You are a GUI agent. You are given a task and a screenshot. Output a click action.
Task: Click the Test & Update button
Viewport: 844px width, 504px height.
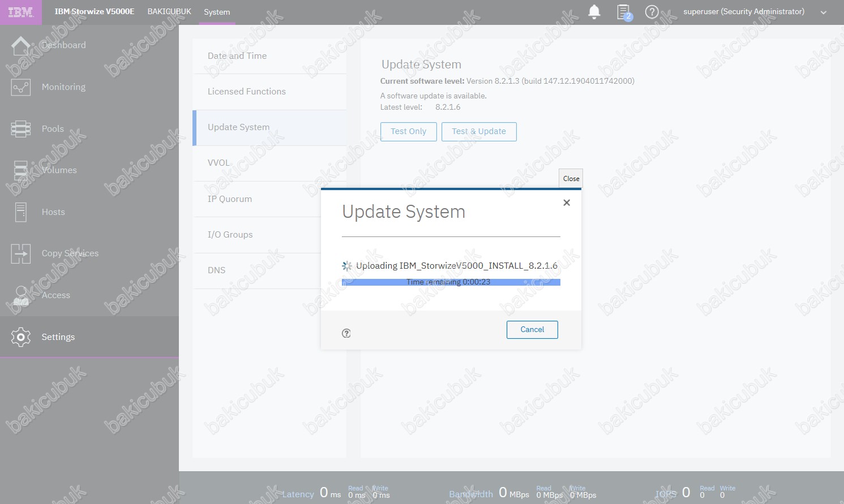click(479, 131)
